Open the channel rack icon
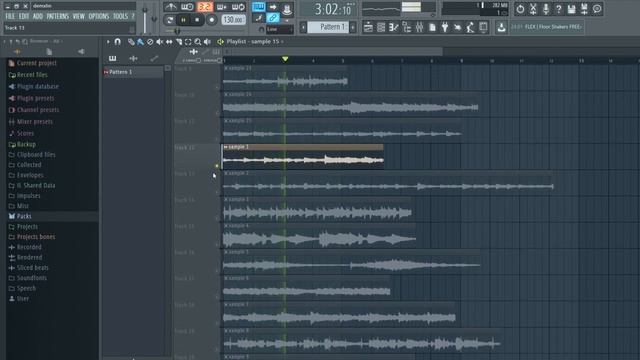The height and width of the screenshot is (360, 640). tap(381, 27)
